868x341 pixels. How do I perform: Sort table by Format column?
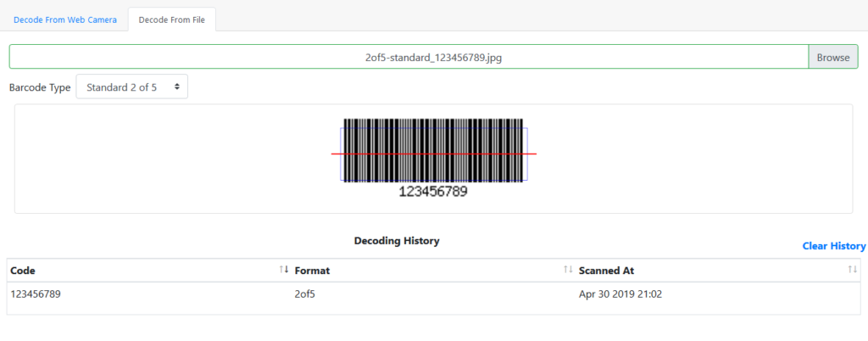pos(433,271)
